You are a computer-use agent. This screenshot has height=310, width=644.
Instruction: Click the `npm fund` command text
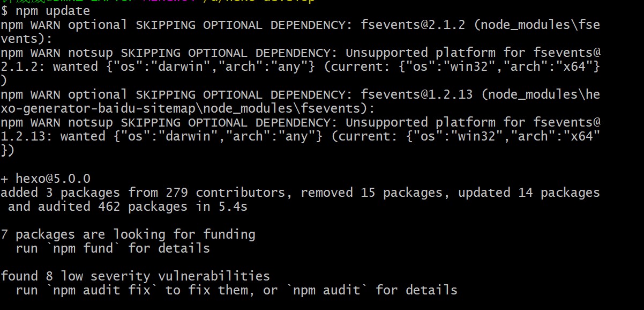[83, 248]
